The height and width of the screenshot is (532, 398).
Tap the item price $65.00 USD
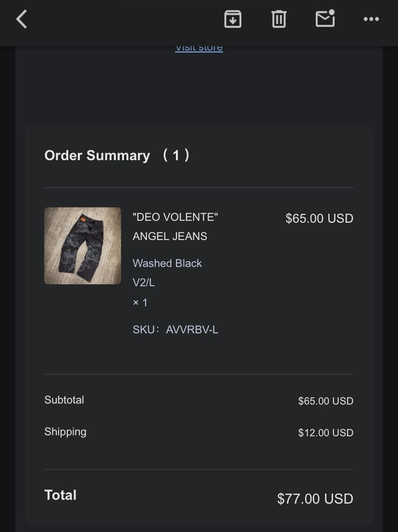(x=319, y=218)
